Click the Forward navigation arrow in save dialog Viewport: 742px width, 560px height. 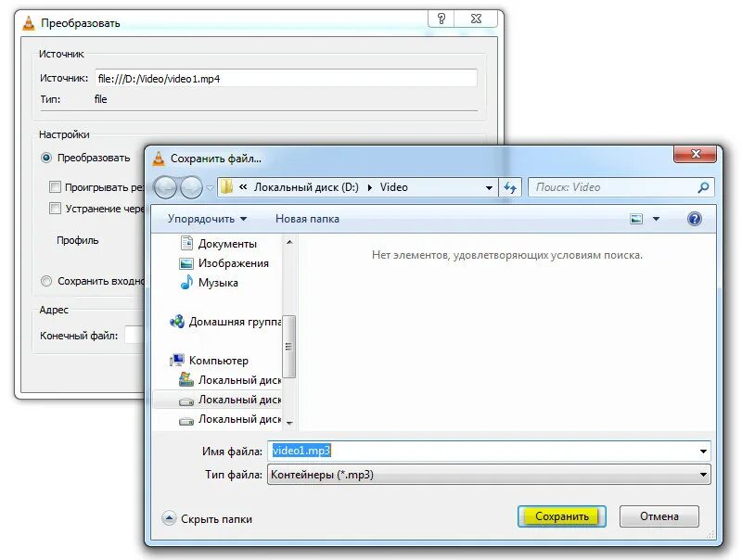coord(191,188)
